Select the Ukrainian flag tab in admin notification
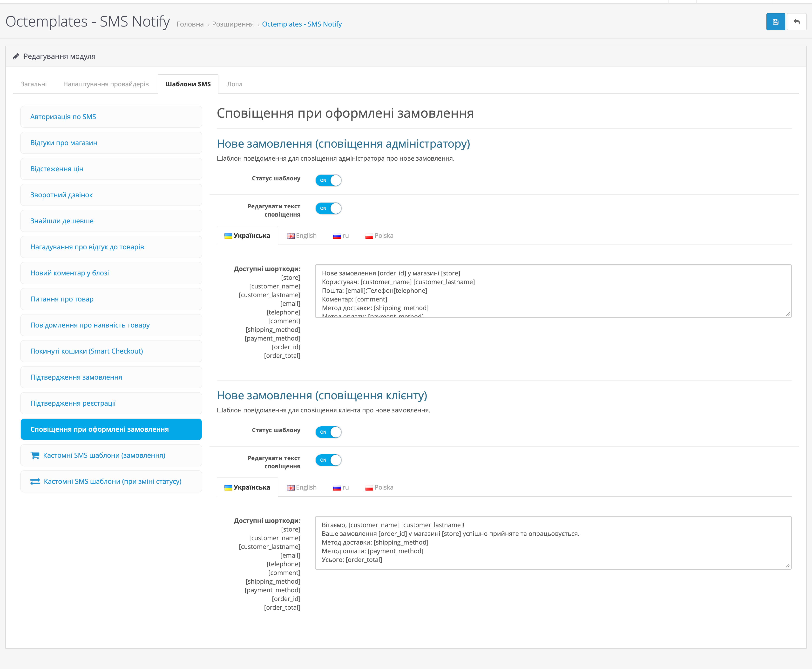 247,236
